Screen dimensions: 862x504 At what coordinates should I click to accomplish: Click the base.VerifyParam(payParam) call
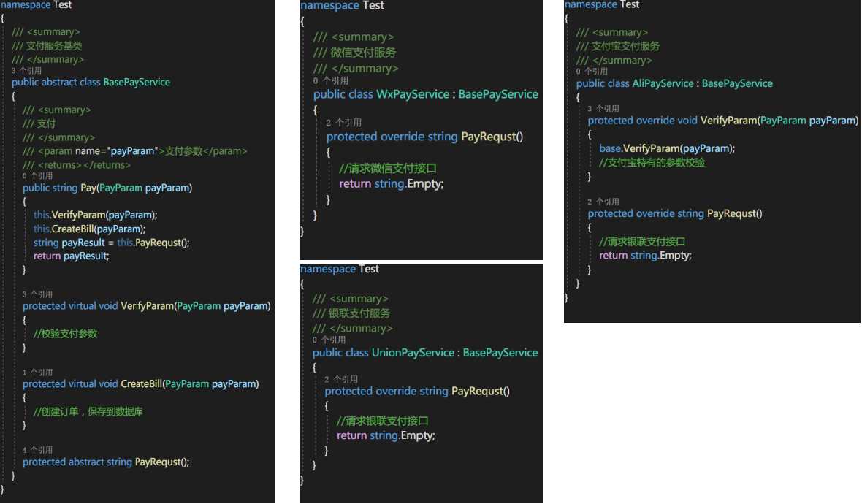[667, 148]
